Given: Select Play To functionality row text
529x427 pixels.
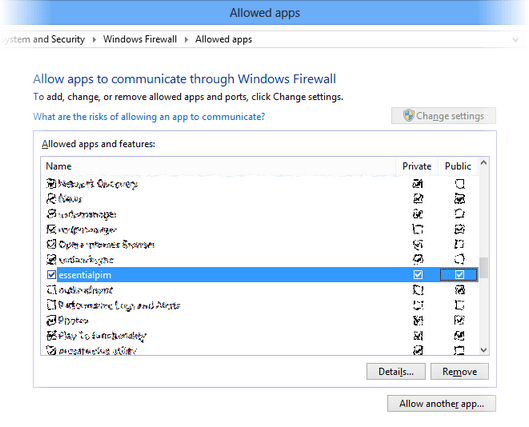Looking at the screenshot, I should [103, 336].
